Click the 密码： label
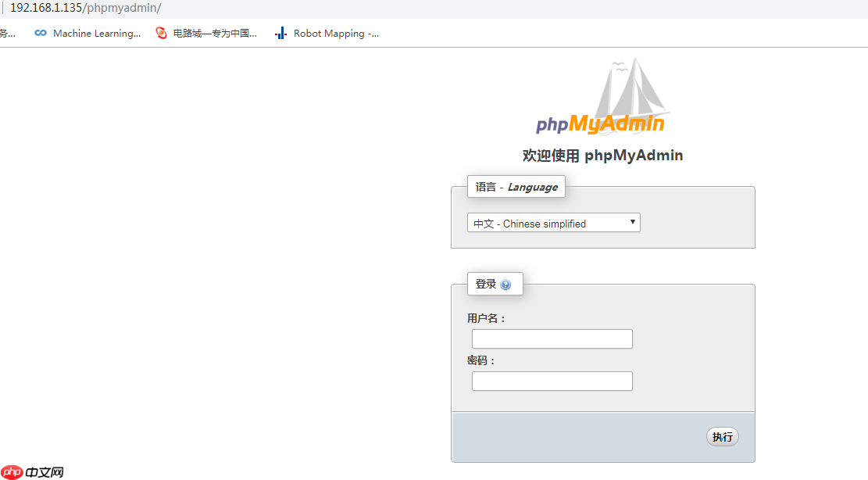The image size is (868, 480). pos(481,360)
